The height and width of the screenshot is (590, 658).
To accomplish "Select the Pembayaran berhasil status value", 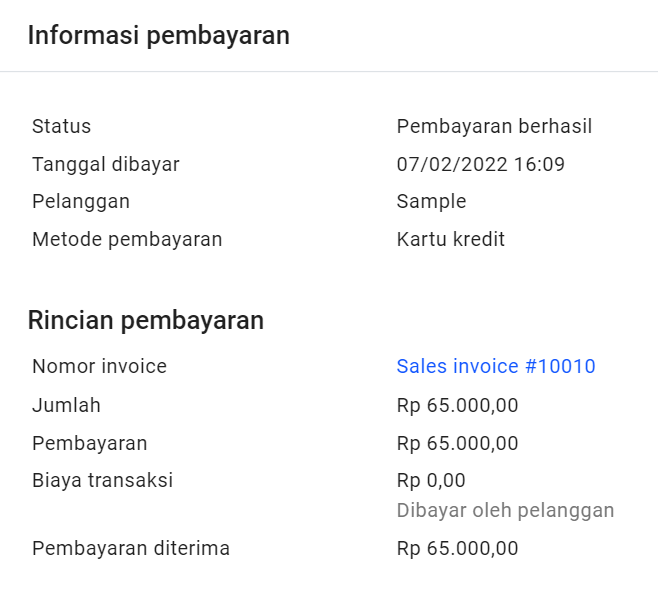I will (x=494, y=126).
